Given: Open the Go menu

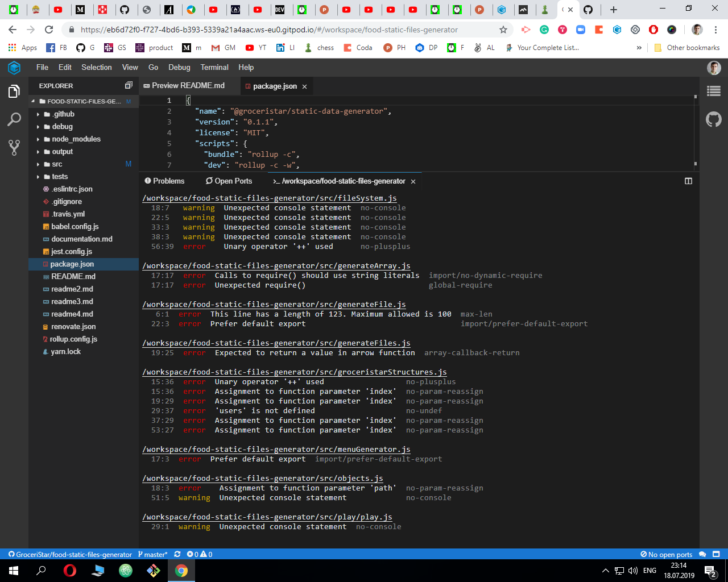Looking at the screenshot, I should coord(154,67).
